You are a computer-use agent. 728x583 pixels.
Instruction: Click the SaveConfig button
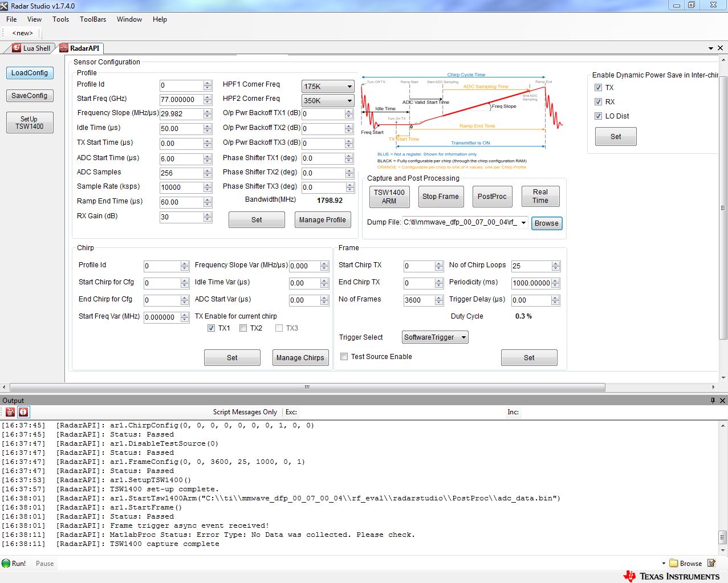coord(30,96)
